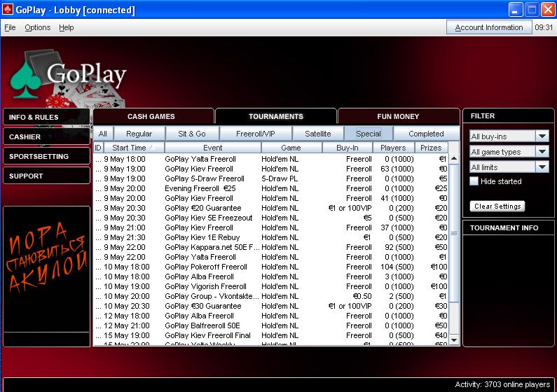Sort by the Players column header
The height and width of the screenshot is (392, 557).
pyautogui.click(x=393, y=148)
